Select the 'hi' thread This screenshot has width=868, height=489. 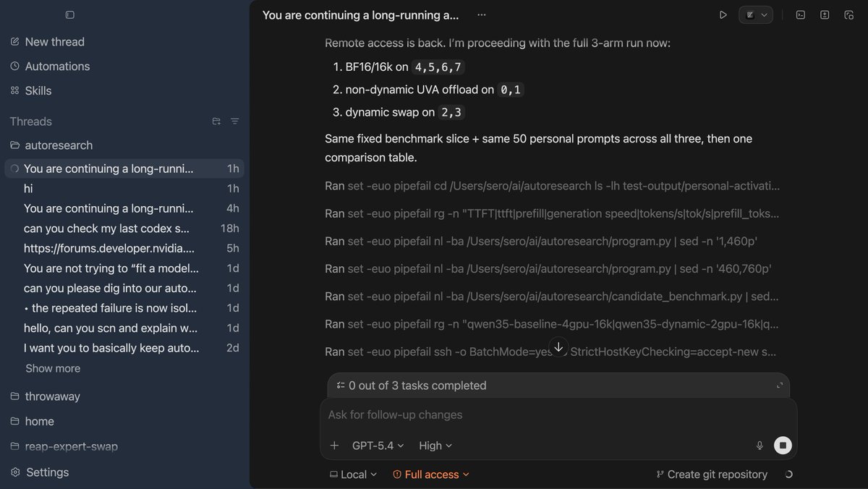click(x=124, y=188)
